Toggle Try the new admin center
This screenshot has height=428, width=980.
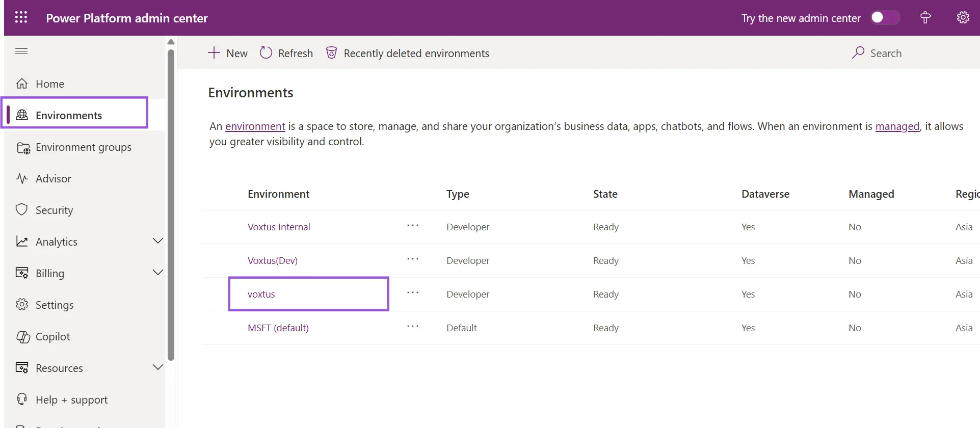pyautogui.click(x=885, y=18)
